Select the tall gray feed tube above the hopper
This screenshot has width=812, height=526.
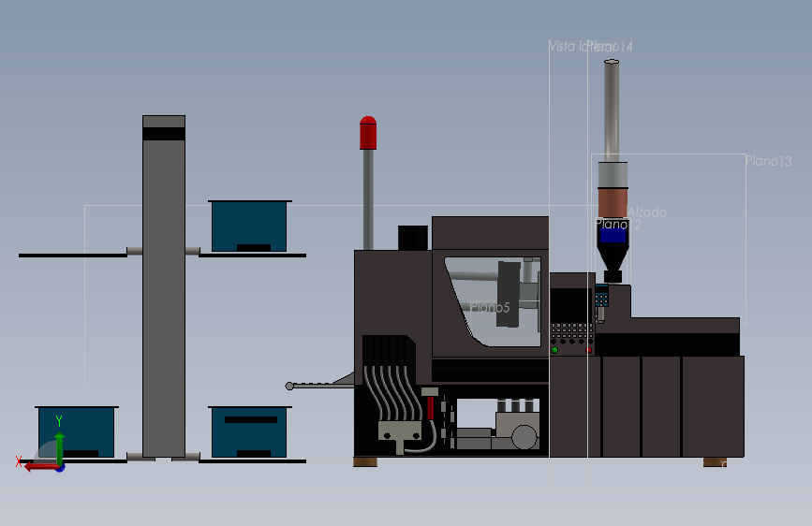pos(612,110)
